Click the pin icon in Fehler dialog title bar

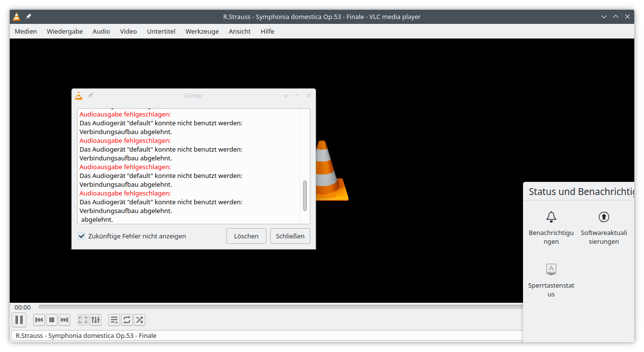[90, 96]
